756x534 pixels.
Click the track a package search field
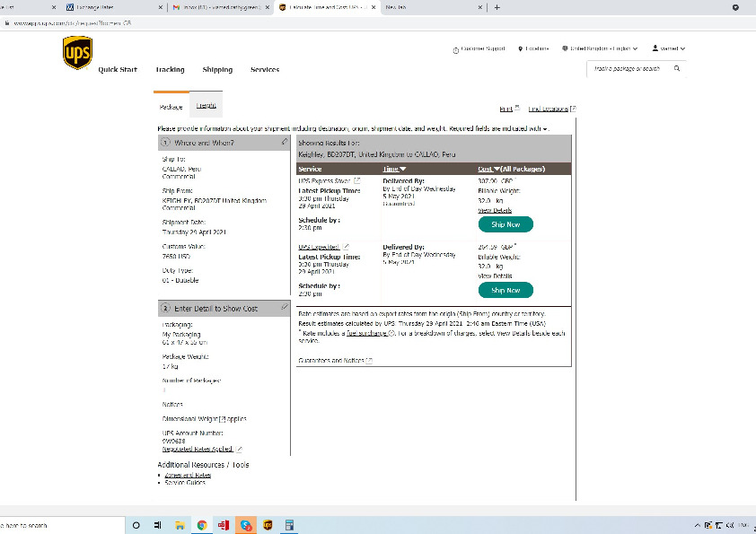pyautogui.click(x=629, y=68)
